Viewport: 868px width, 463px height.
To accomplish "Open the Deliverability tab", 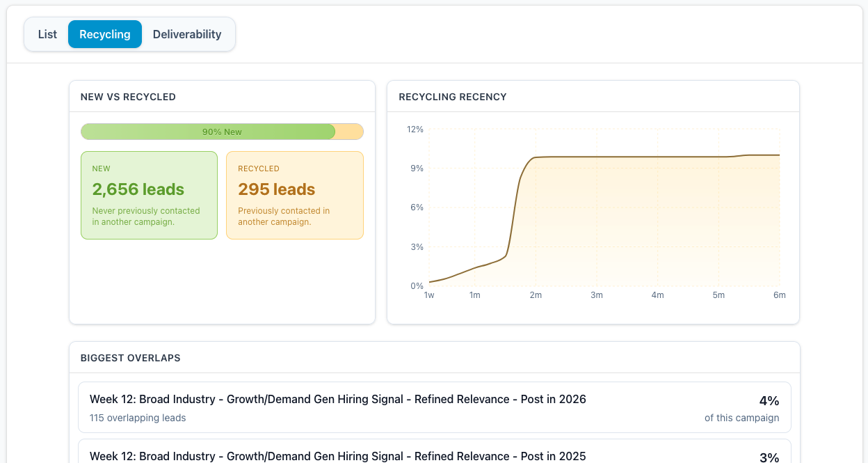I will (187, 34).
